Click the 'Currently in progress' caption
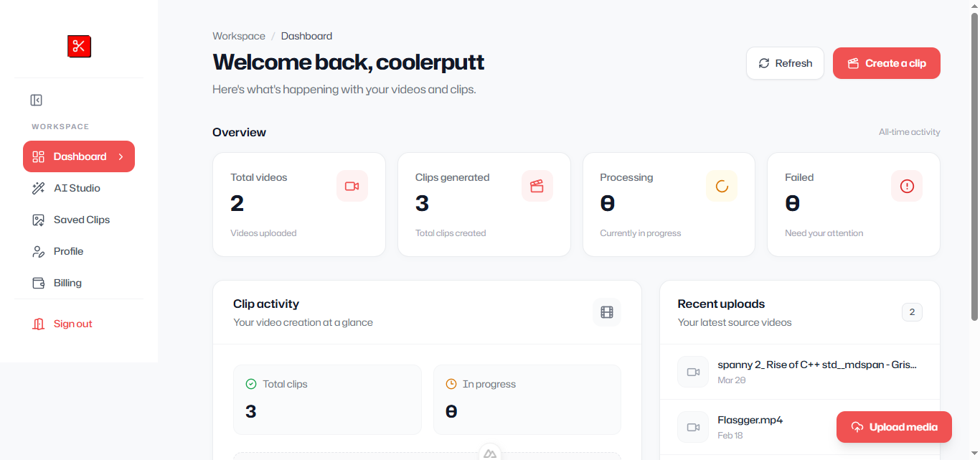Screen dimensions: 980x460 pyautogui.click(x=641, y=233)
